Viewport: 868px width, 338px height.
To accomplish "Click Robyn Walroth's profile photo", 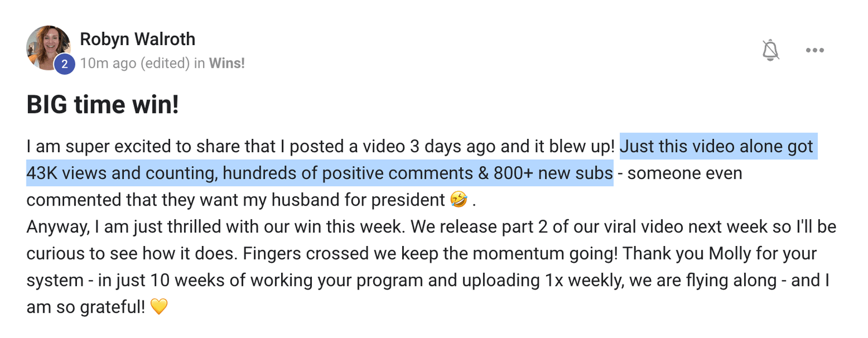I will click(x=47, y=46).
